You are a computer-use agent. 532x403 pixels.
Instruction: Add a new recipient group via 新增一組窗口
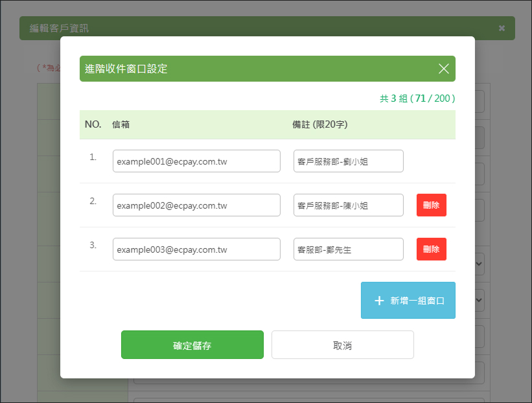tap(408, 300)
